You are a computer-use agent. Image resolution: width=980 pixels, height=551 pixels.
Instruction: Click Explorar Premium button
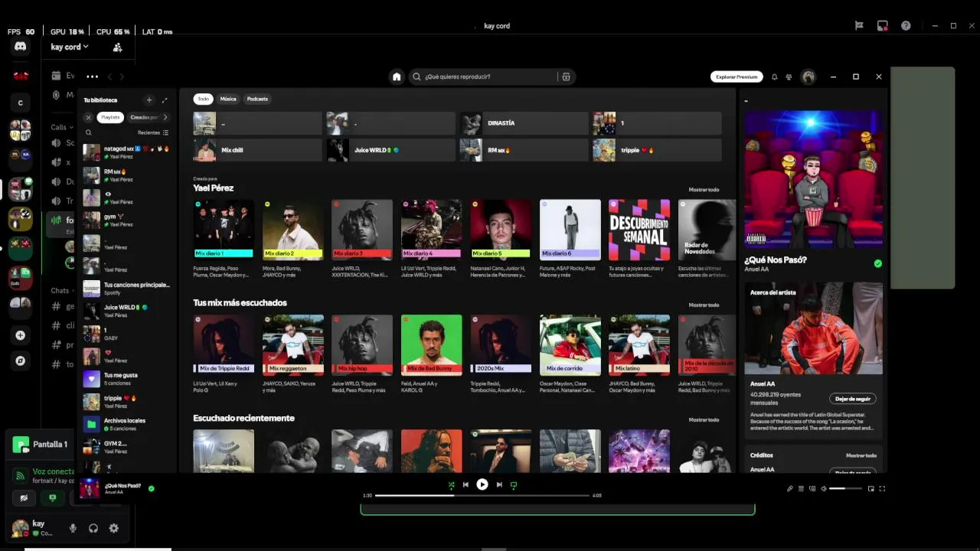click(737, 77)
